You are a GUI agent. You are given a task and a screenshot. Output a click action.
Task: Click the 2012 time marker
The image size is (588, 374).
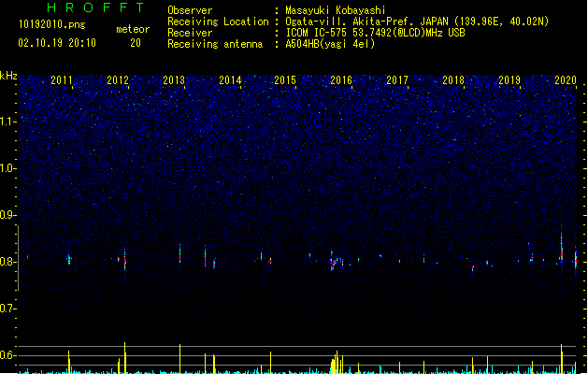(118, 80)
